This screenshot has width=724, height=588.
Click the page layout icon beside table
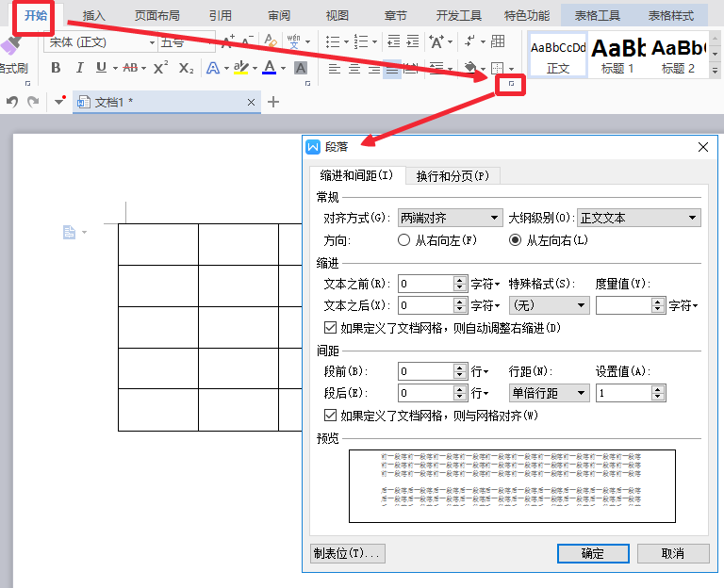point(69,232)
